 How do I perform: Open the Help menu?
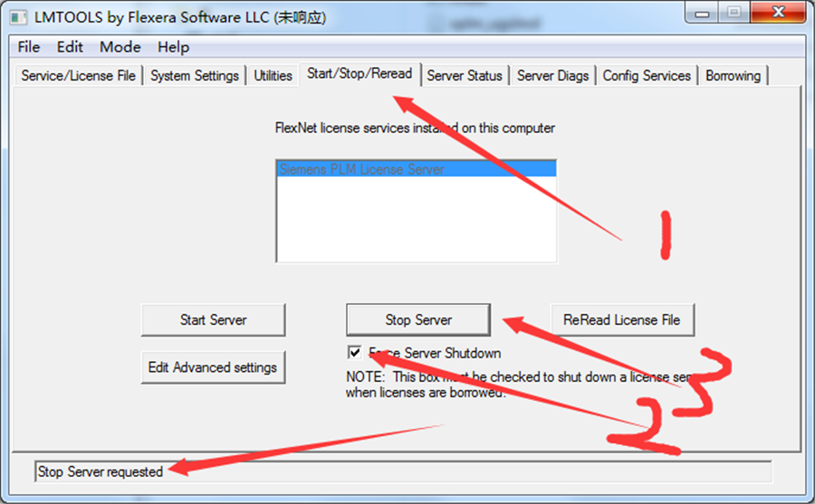click(x=174, y=47)
